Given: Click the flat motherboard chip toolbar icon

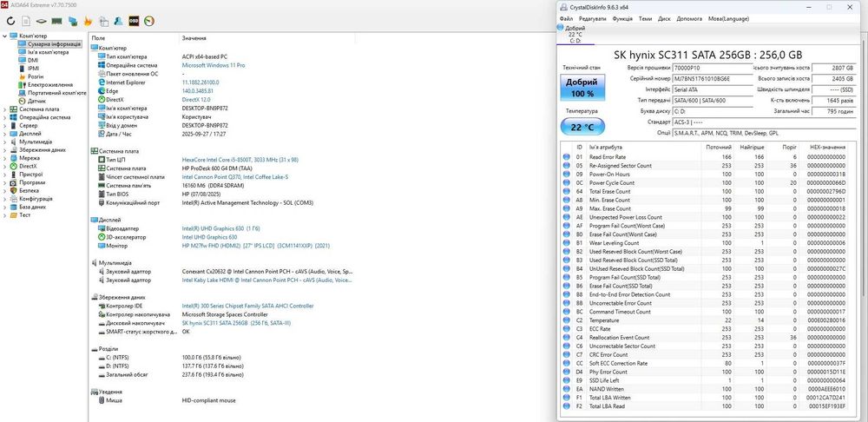Looking at the screenshot, I should 41,22.
